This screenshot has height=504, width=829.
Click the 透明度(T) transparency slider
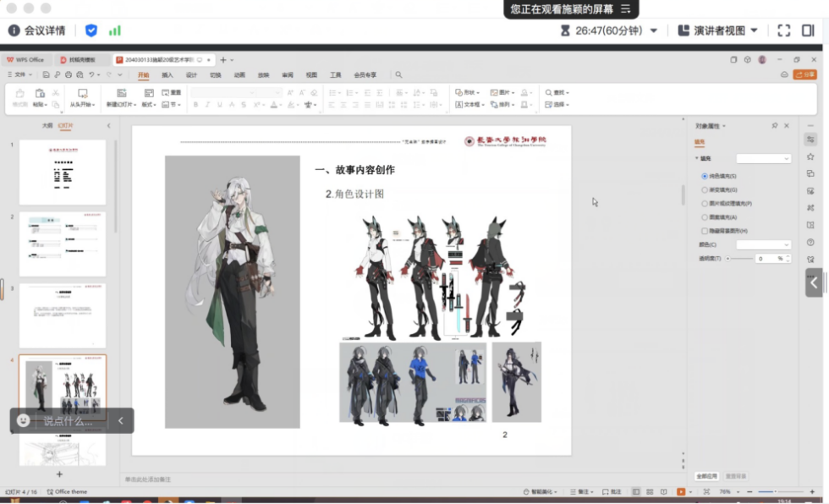click(739, 259)
